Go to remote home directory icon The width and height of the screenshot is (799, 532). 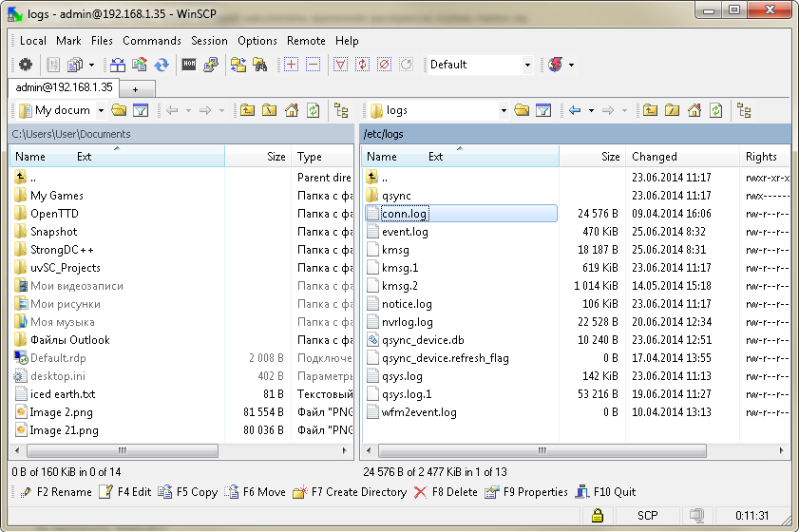694,110
